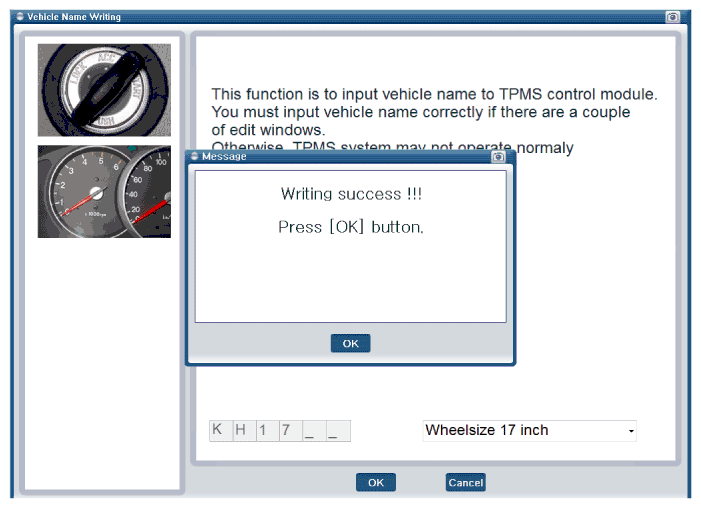Select the last blank character box

[338, 431]
